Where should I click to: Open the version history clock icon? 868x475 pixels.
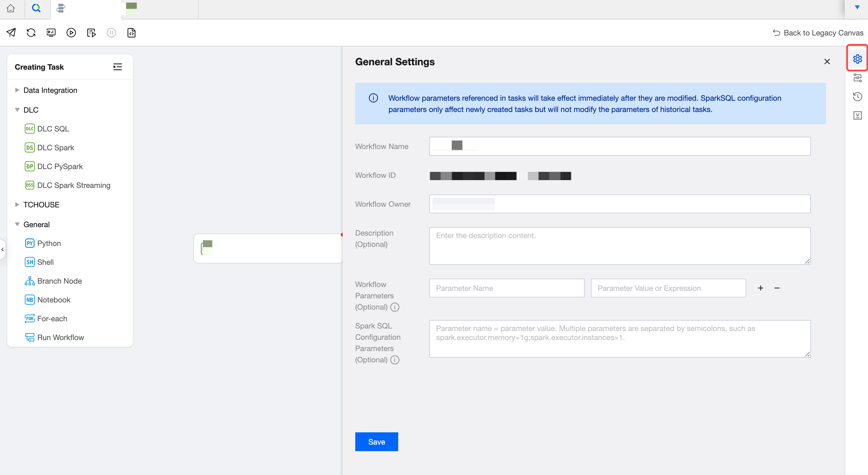click(x=857, y=97)
